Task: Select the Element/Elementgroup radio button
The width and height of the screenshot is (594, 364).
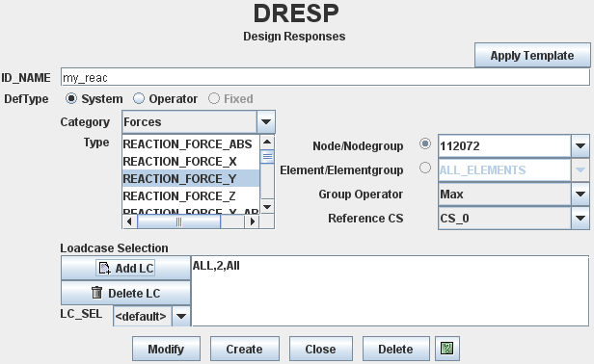Action: click(425, 168)
